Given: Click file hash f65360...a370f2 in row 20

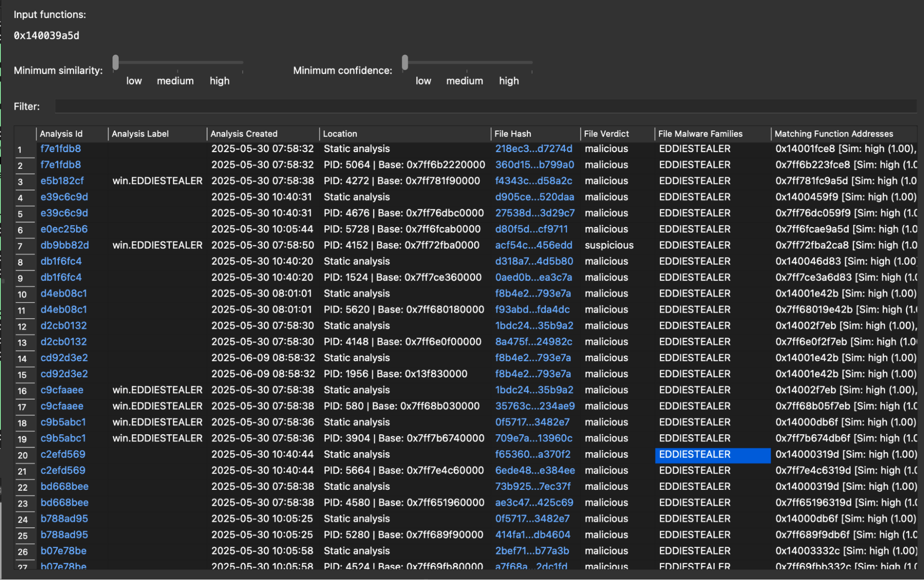Looking at the screenshot, I should (532, 454).
